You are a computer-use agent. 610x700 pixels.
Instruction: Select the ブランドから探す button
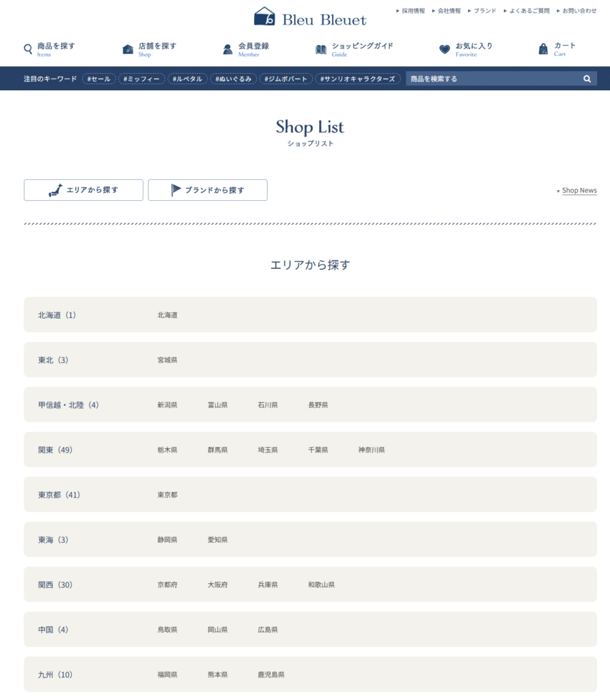click(208, 190)
